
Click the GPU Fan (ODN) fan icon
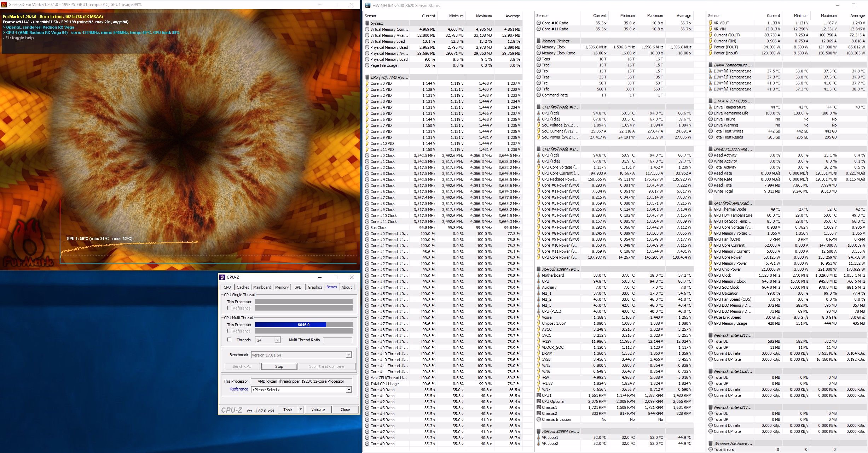(711, 239)
